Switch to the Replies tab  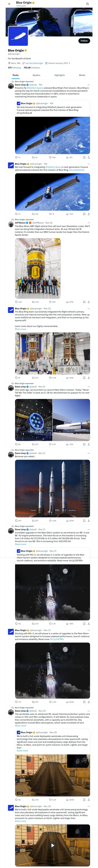click(x=36, y=75)
